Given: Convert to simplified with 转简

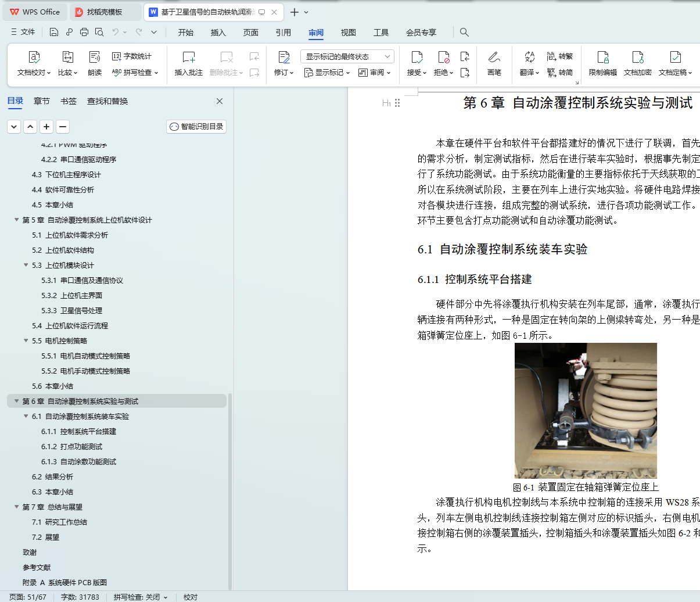Looking at the screenshot, I should coord(560,73).
